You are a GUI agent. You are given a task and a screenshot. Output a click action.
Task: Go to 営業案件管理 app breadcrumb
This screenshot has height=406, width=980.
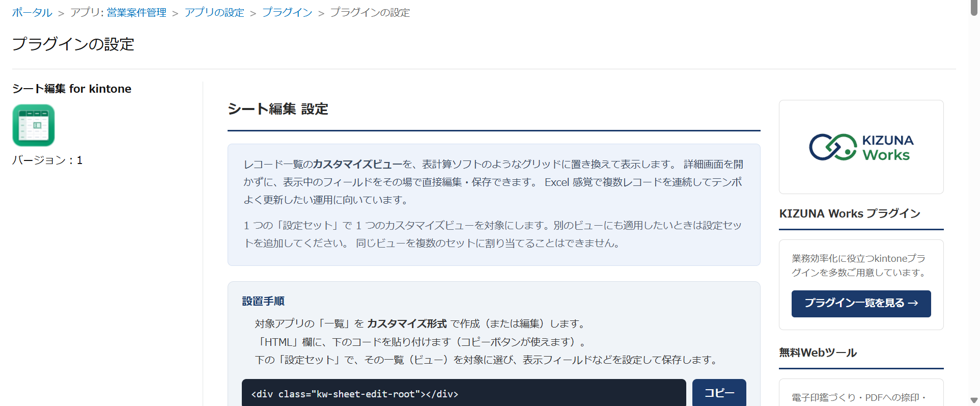click(x=136, y=13)
